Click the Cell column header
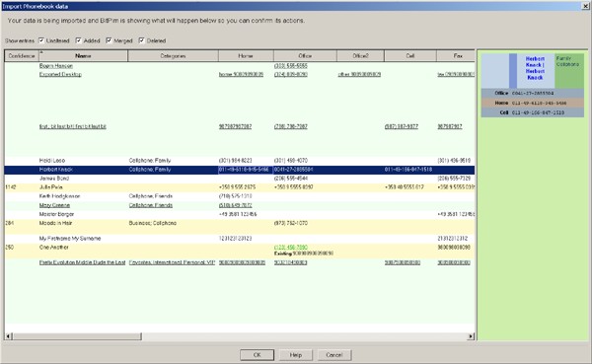This screenshot has height=364, width=592. (410, 56)
